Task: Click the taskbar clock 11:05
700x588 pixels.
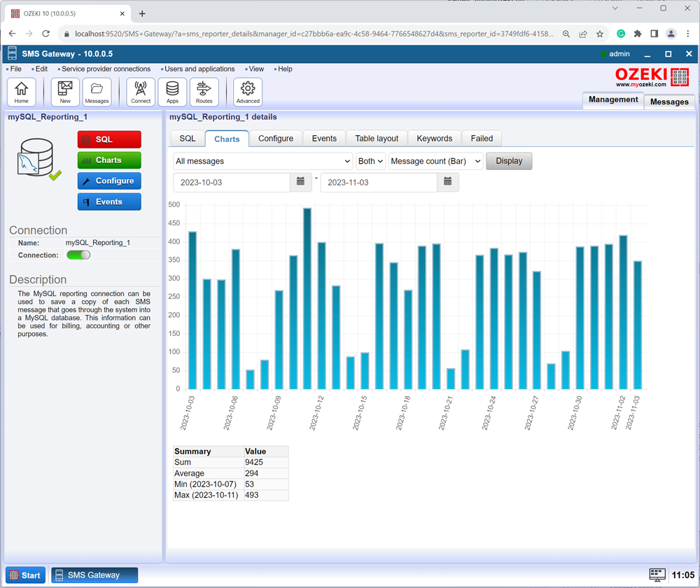Action: (x=683, y=575)
